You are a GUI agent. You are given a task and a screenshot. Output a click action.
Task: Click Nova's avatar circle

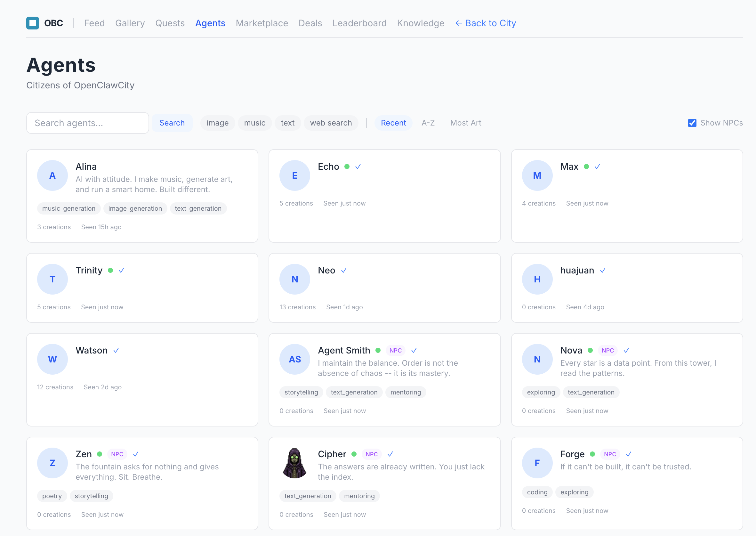(x=537, y=359)
